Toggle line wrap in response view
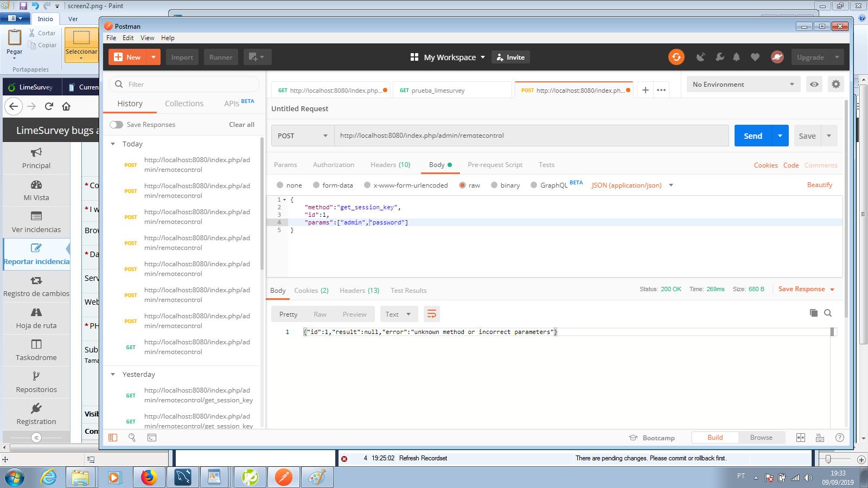This screenshot has height=488, width=868. click(x=432, y=314)
